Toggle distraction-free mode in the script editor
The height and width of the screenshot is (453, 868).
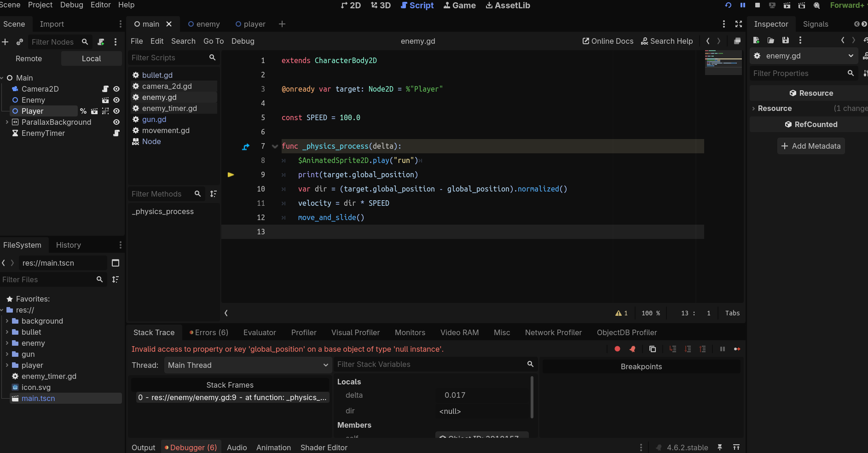pos(739,24)
